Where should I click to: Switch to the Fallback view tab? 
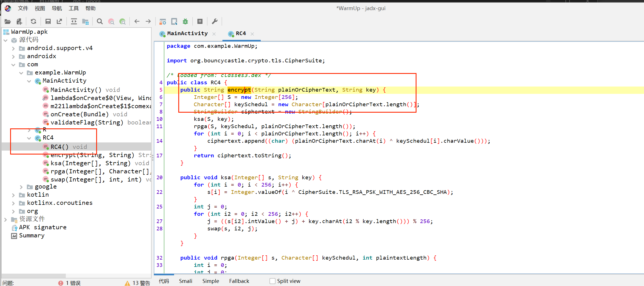(x=239, y=281)
